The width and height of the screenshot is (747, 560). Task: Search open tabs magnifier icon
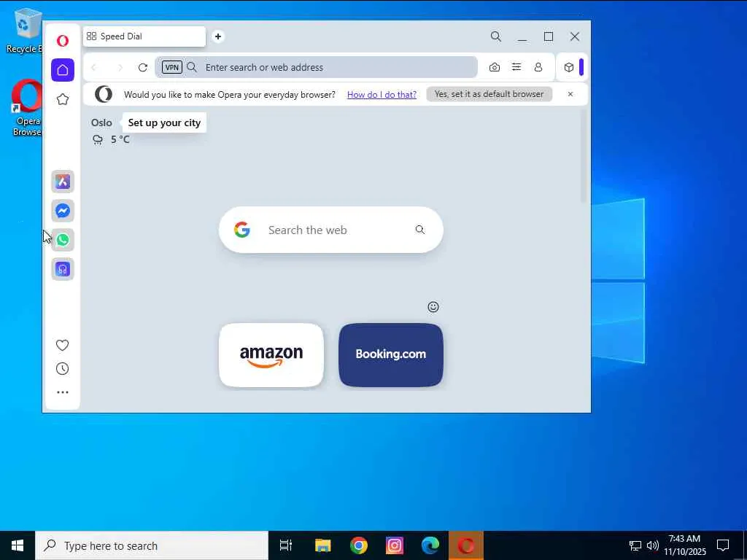point(496,36)
